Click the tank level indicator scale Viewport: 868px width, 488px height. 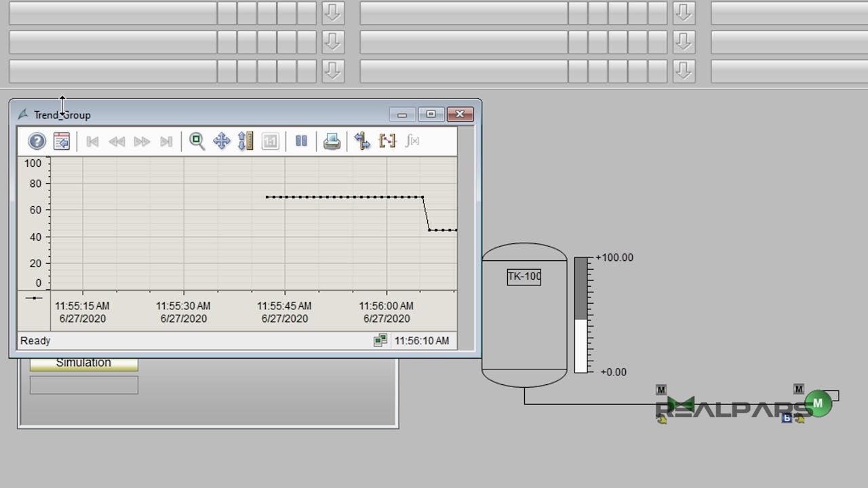580,314
